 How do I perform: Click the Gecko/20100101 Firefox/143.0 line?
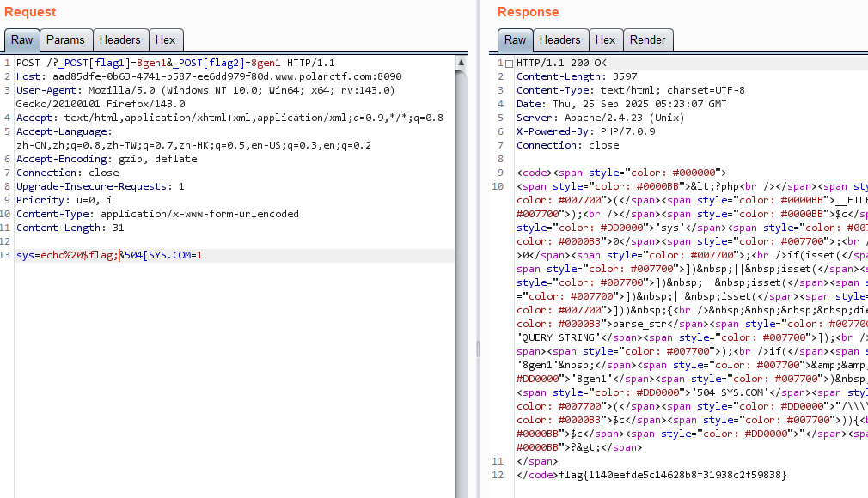click(x=101, y=105)
